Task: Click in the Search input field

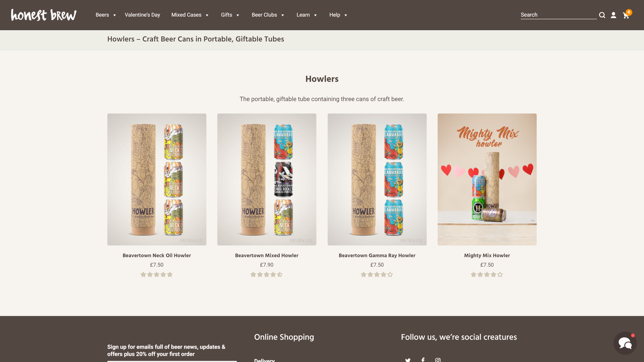Action: pos(559,15)
